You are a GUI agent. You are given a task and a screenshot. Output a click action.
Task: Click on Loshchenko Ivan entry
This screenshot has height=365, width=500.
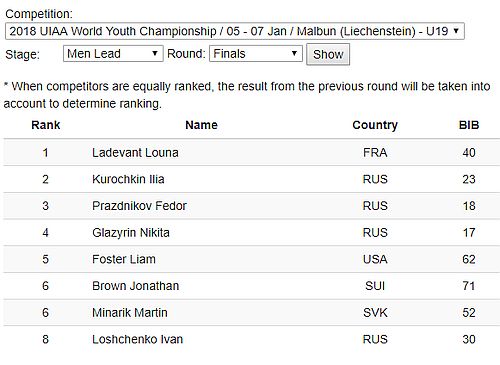[x=138, y=339]
